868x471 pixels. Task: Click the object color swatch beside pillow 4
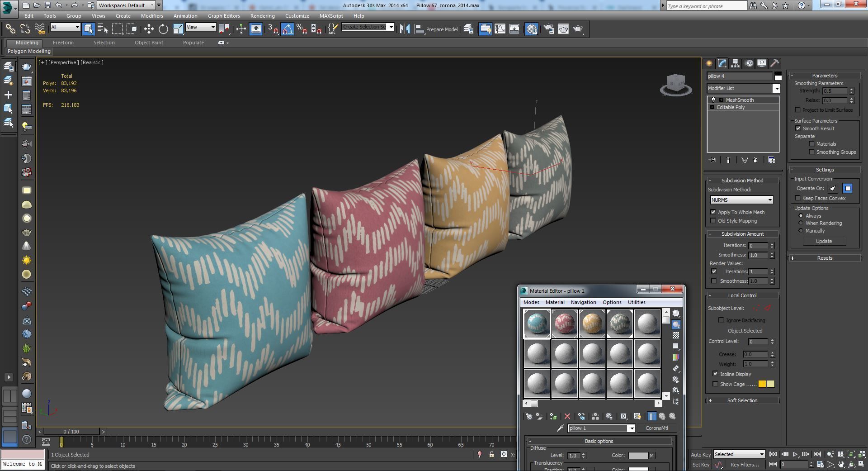[778, 76]
